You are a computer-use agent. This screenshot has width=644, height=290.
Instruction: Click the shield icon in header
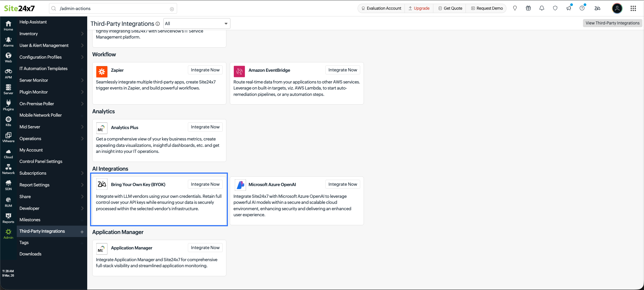click(555, 8)
